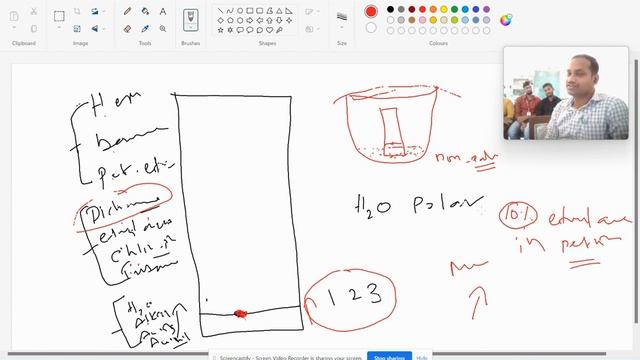Viewport: 640px width, 360px height.
Task: Click the Stop sharing button
Action: click(389, 357)
